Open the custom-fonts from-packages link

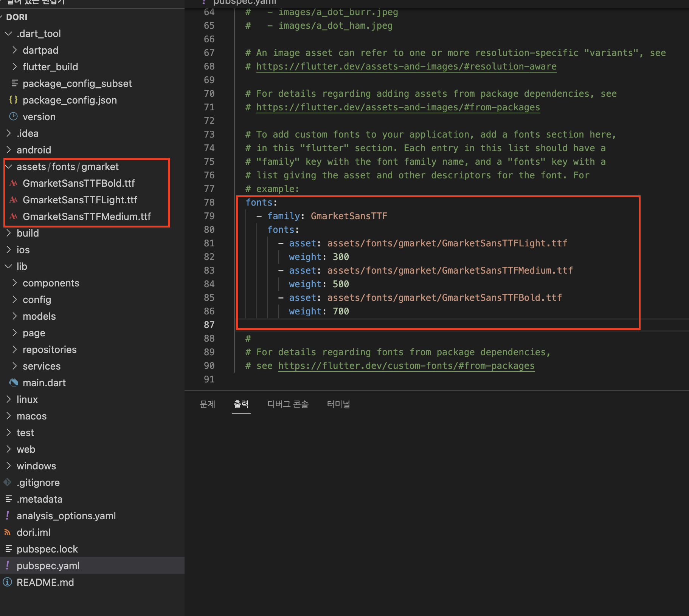coord(407,366)
